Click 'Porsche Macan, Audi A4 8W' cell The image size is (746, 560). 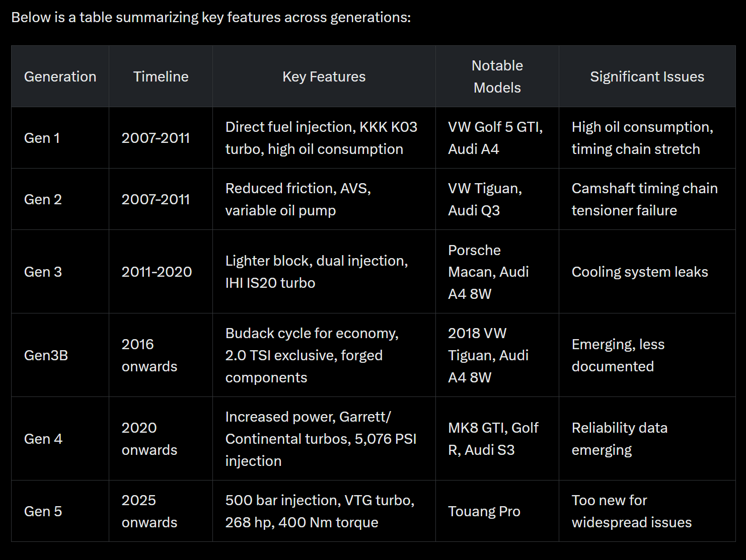(x=488, y=272)
